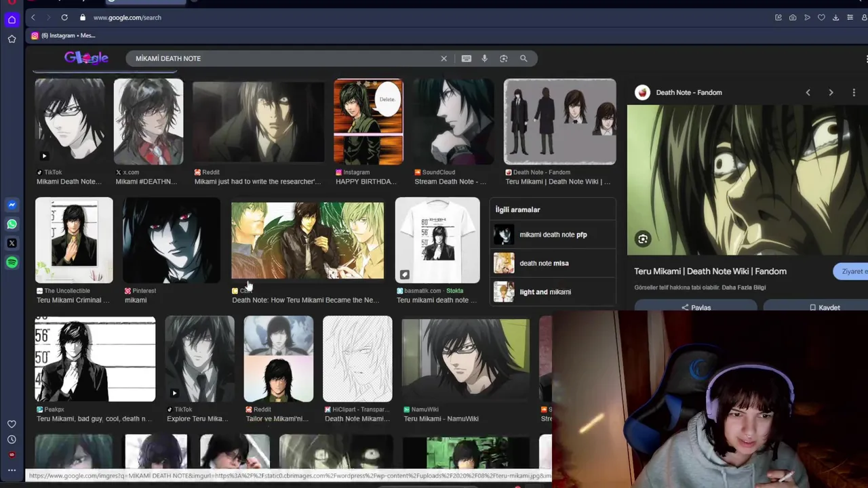The width and height of the screenshot is (868, 488).
Task: Open the SoundCloud Stream Death Note thumbnail
Action: [x=454, y=122]
